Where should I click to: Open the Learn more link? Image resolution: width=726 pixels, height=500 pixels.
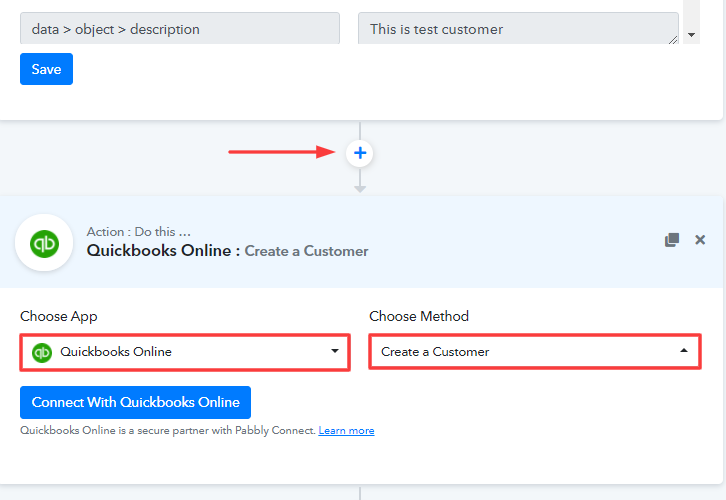(346, 431)
